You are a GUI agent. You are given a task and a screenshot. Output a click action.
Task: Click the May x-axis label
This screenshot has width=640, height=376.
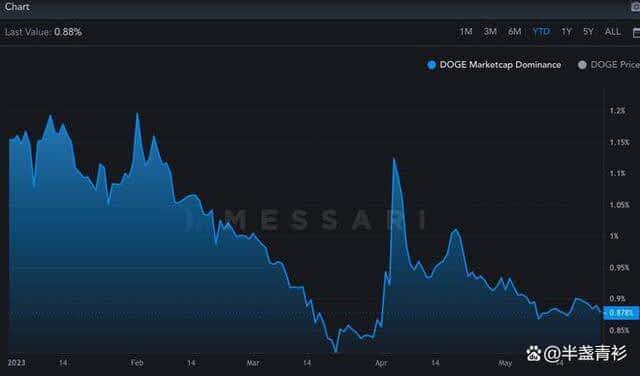(x=505, y=363)
